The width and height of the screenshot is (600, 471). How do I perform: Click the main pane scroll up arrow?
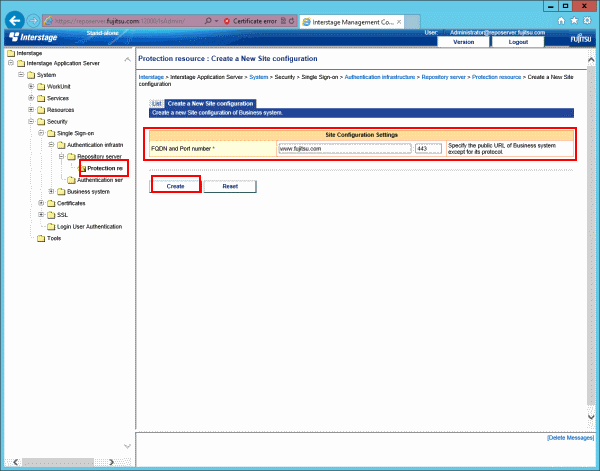(x=591, y=60)
